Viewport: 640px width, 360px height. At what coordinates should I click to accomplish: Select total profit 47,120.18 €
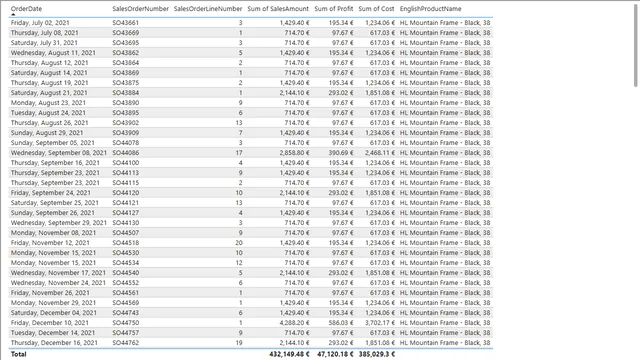point(335,354)
